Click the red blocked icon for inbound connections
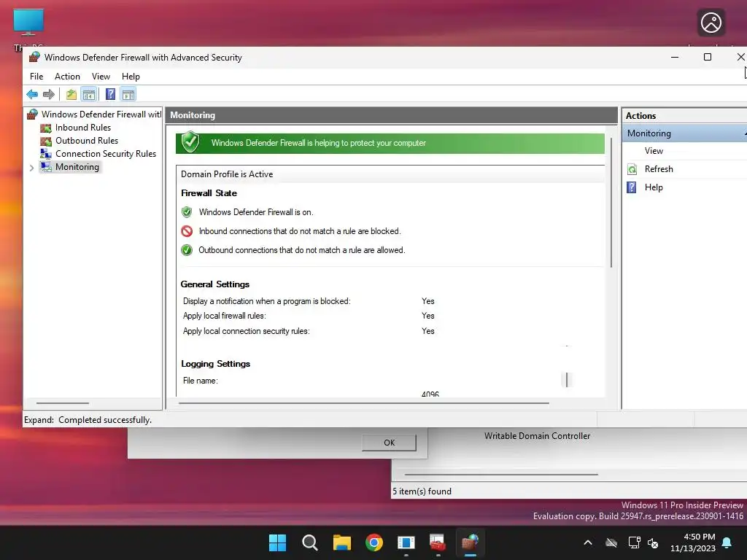This screenshot has width=747, height=560. [187, 231]
